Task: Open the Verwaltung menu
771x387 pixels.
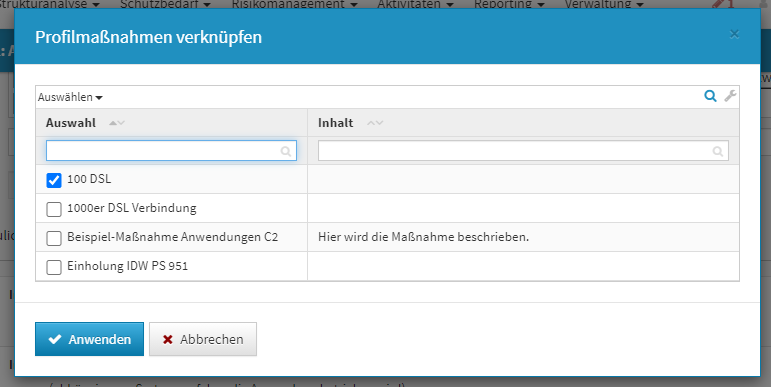Action: click(x=604, y=4)
